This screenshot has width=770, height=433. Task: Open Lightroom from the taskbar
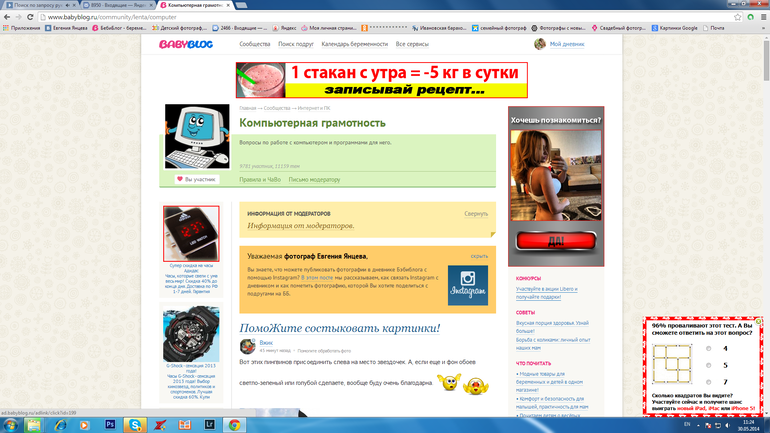click(210, 425)
